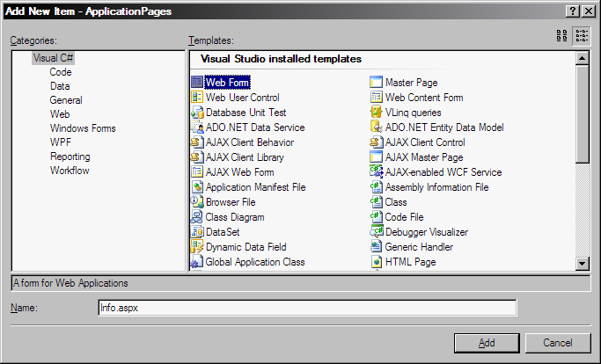
Task: Choose the VLinq queries icon
Action: point(376,112)
